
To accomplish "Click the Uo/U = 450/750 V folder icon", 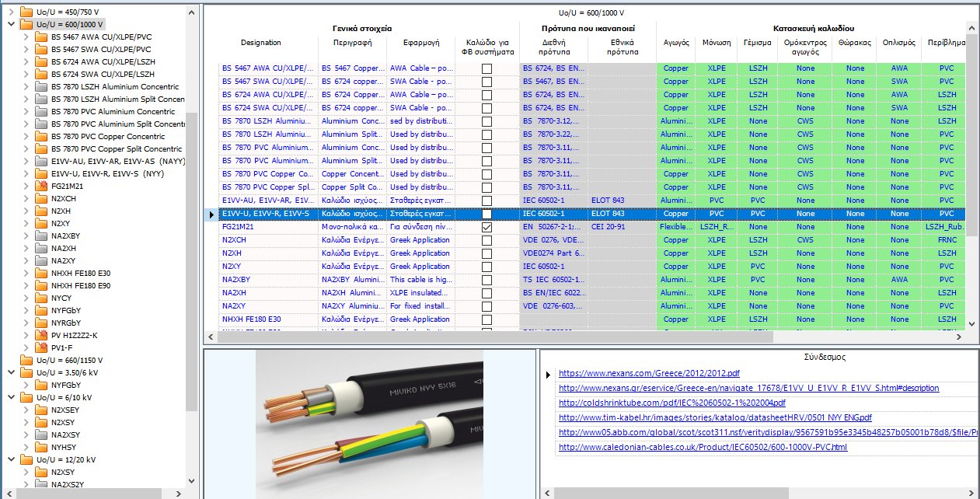I will [26, 12].
